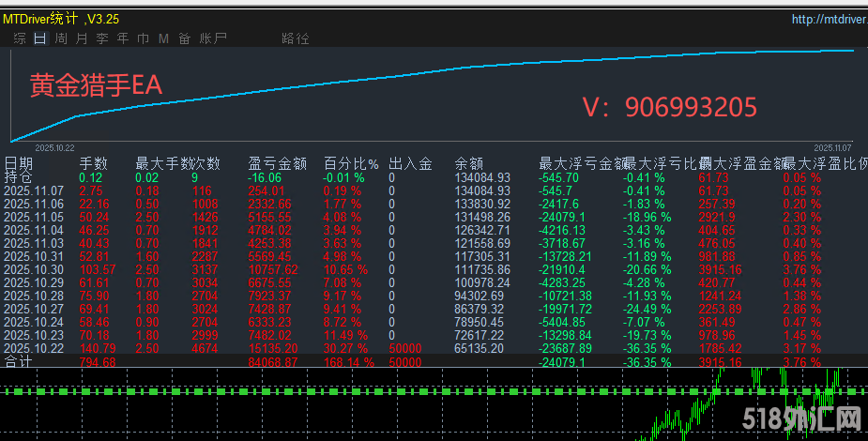Select the 2025.10.30 date row
This screenshot has height=441, width=868.
tap(34, 270)
